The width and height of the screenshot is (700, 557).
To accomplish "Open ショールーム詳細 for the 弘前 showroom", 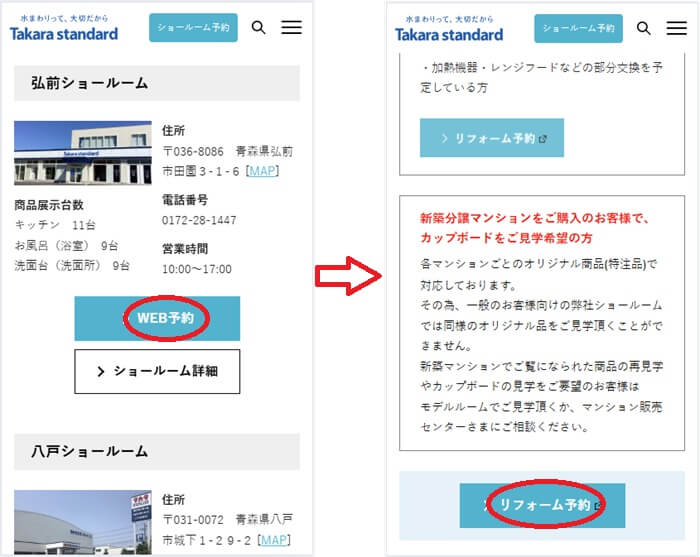I will (x=157, y=371).
